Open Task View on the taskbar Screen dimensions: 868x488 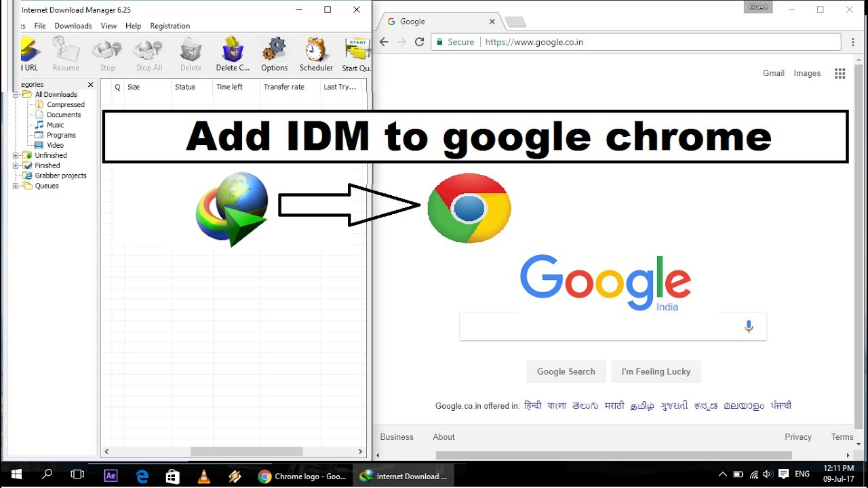point(77,476)
